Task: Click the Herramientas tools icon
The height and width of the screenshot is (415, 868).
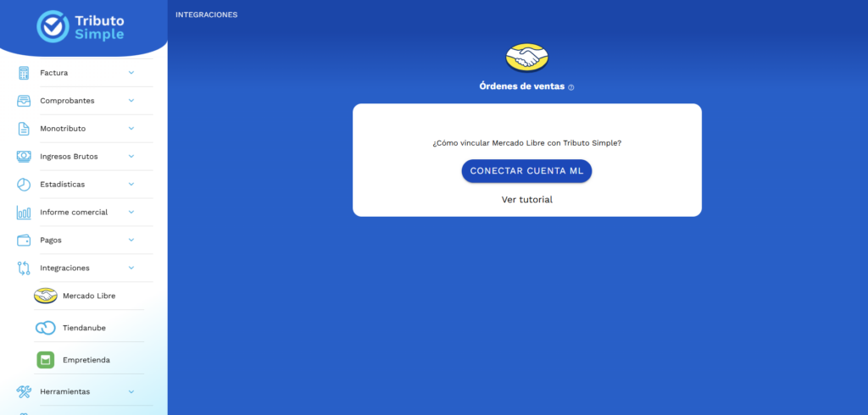Action: (24, 391)
